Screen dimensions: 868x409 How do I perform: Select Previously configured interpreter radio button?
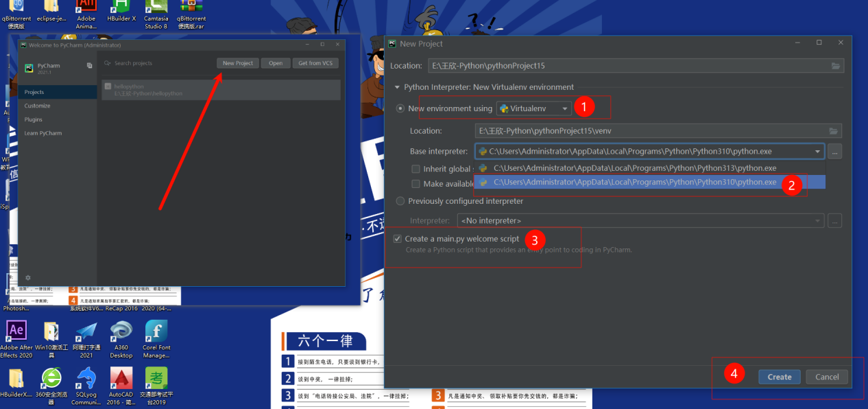[400, 201]
